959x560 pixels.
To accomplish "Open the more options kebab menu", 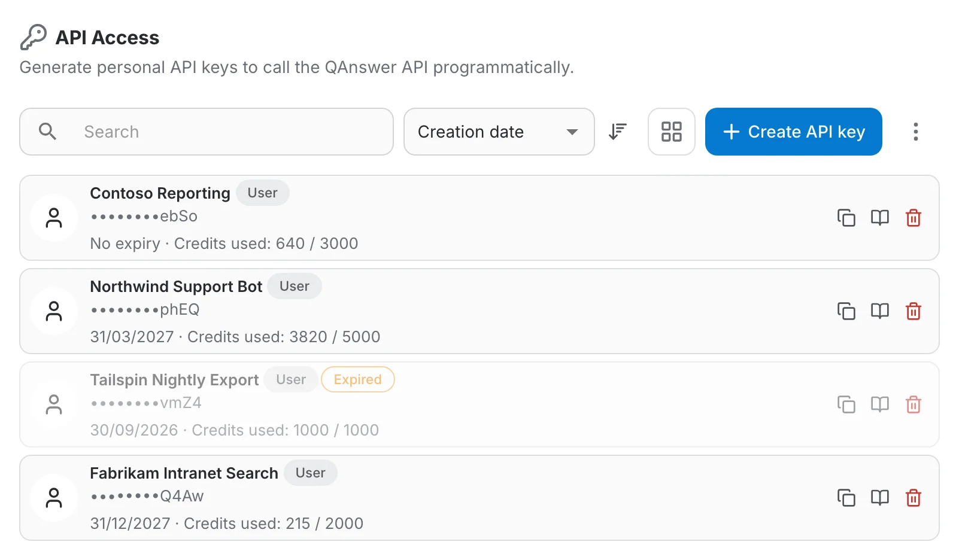I will click(915, 132).
